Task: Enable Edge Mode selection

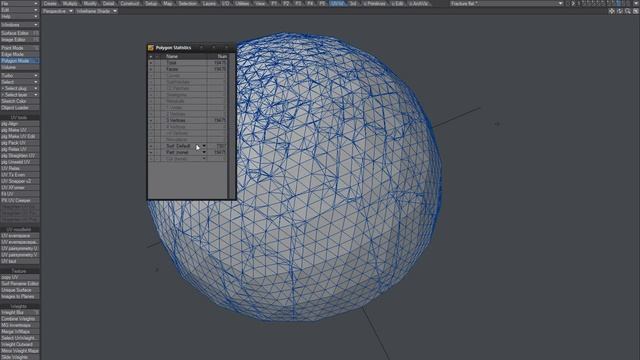Action: [x=20, y=54]
